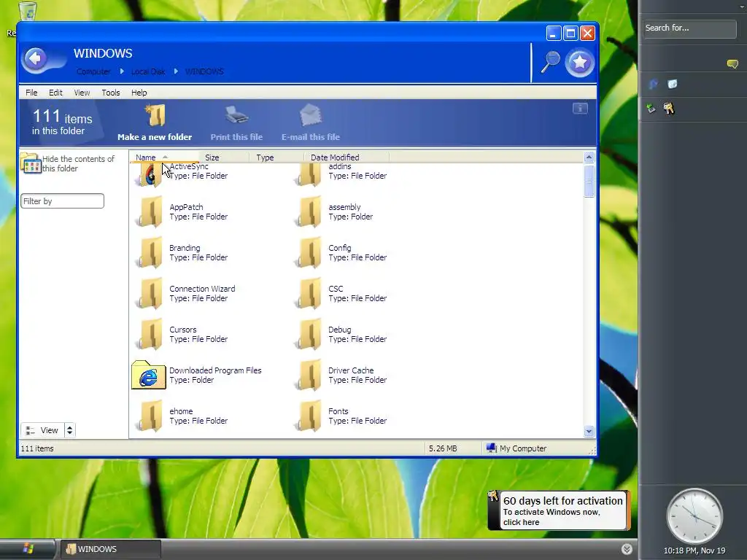The width and height of the screenshot is (747, 560).
Task: Select the assembly folder icon
Action: click(x=309, y=212)
